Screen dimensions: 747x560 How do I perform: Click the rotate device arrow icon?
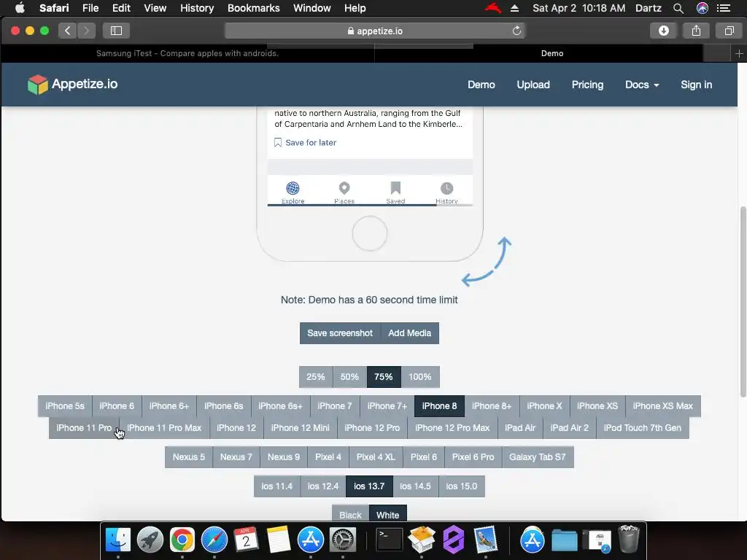pyautogui.click(x=487, y=262)
